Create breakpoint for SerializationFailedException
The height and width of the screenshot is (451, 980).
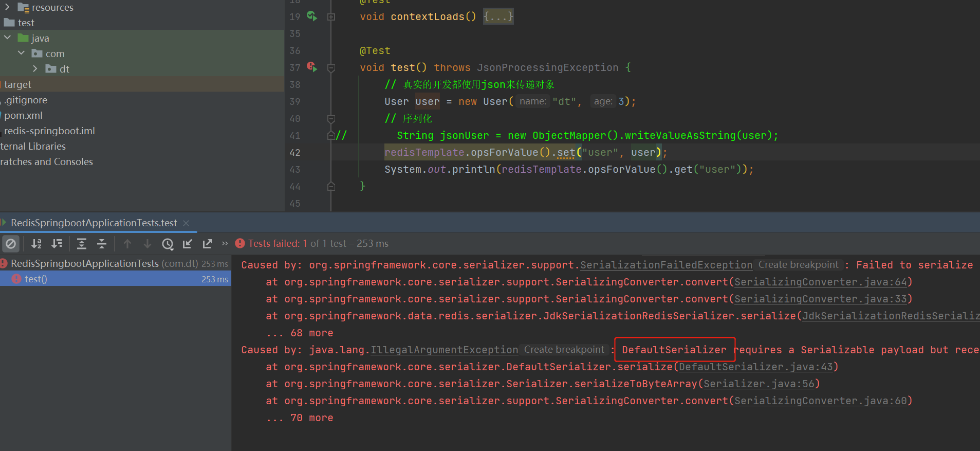798,265
